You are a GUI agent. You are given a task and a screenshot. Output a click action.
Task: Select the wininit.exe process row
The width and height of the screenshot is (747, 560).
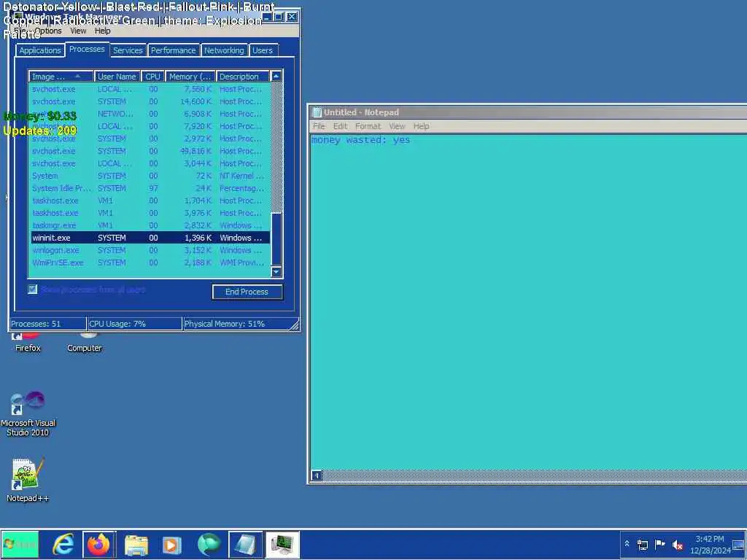click(x=150, y=238)
